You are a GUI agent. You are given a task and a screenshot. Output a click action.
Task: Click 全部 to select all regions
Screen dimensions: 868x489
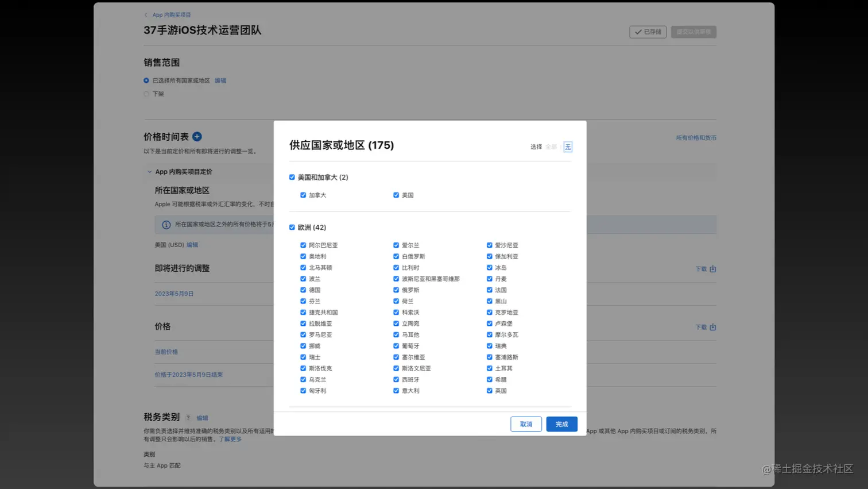point(551,147)
